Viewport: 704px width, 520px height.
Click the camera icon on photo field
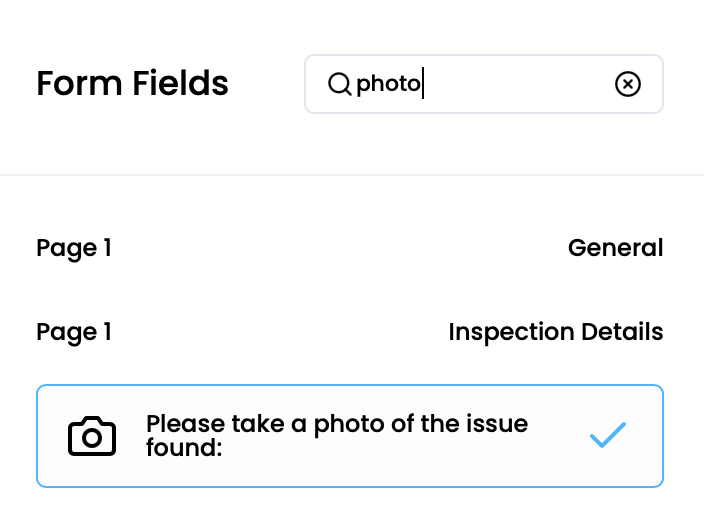coord(92,436)
